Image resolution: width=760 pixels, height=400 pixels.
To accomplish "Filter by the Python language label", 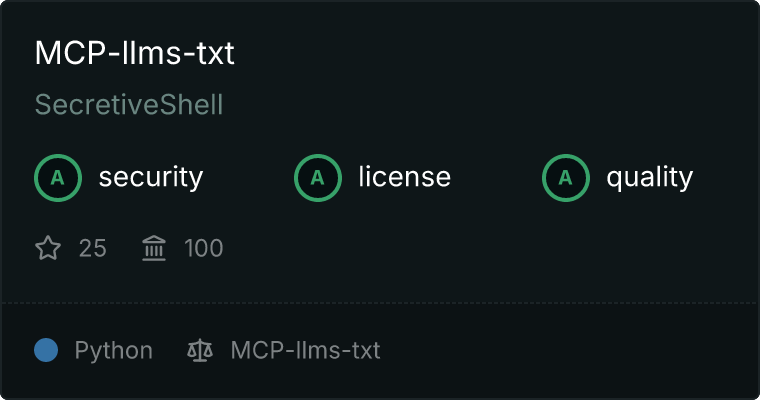I will tap(113, 351).
